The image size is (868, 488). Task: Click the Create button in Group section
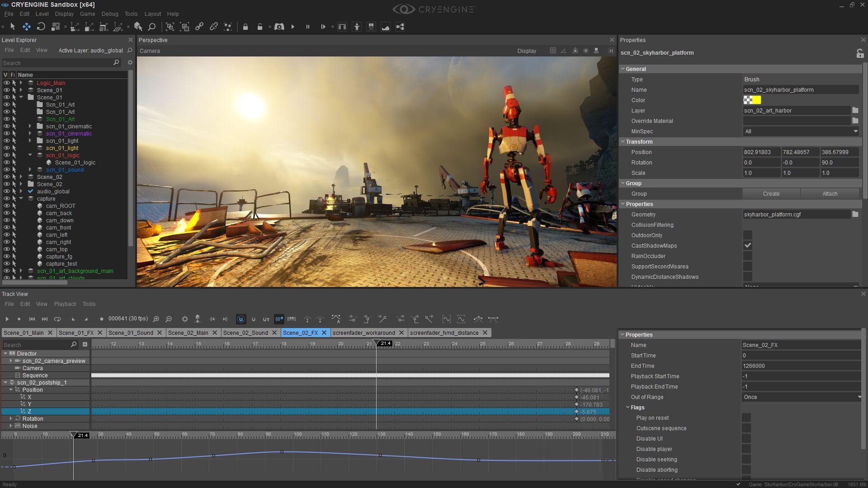pyautogui.click(x=771, y=193)
